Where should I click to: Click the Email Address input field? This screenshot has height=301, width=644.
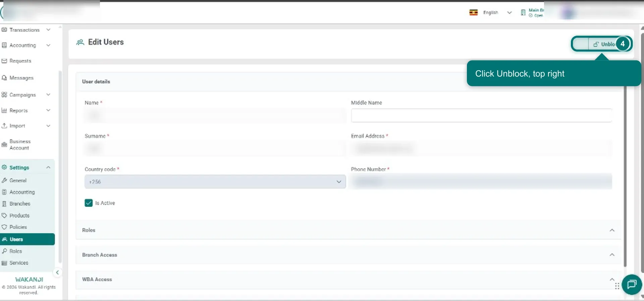pyautogui.click(x=481, y=148)
